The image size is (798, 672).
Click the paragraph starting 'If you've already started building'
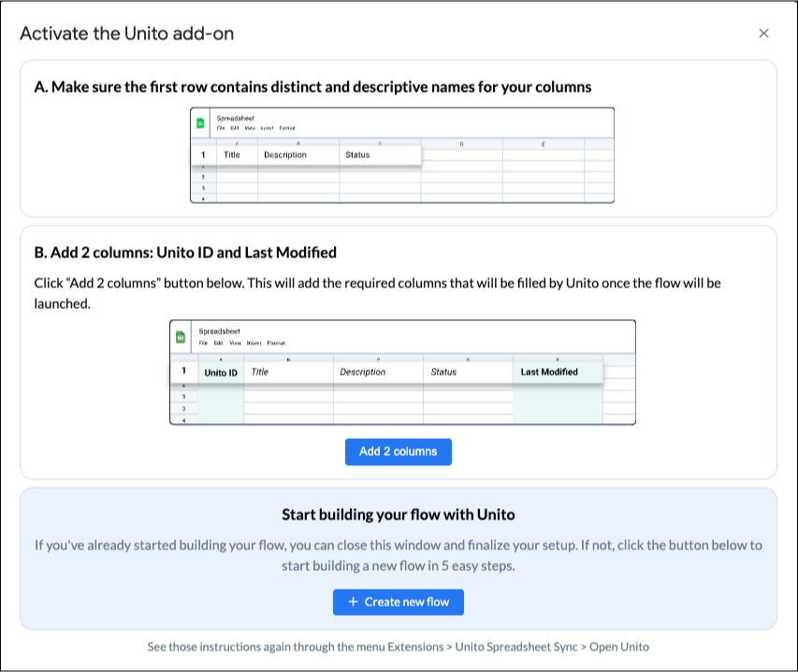398,555
